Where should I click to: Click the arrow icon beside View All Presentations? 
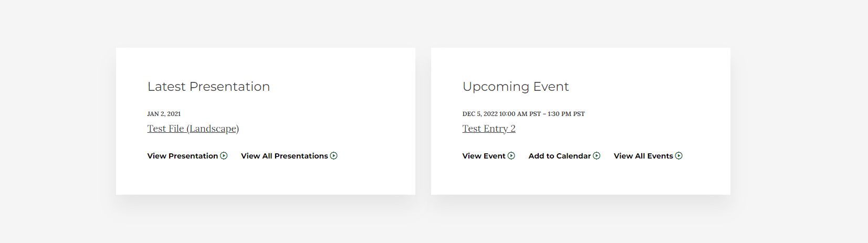pyautogui.click(x=333, y=156)
